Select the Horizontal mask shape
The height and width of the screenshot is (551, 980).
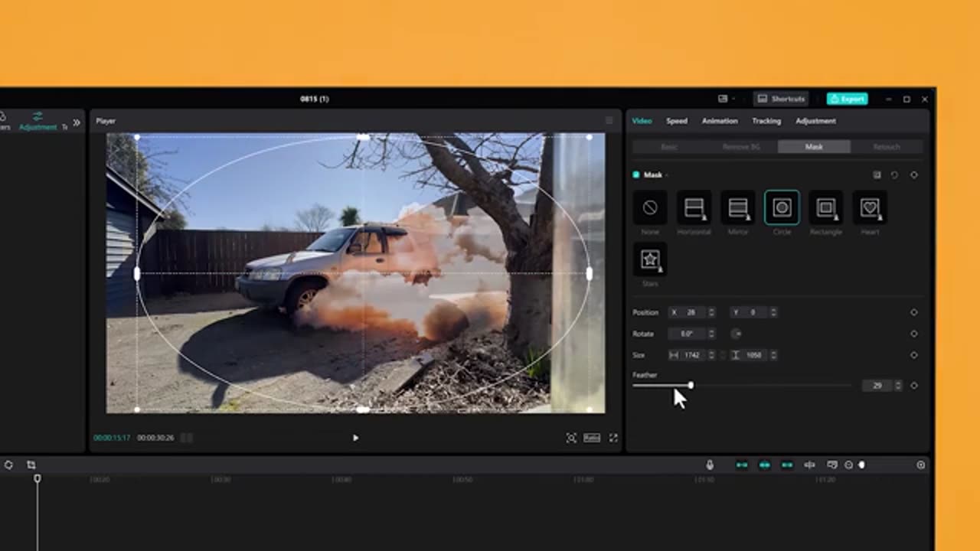pos(694,208)
